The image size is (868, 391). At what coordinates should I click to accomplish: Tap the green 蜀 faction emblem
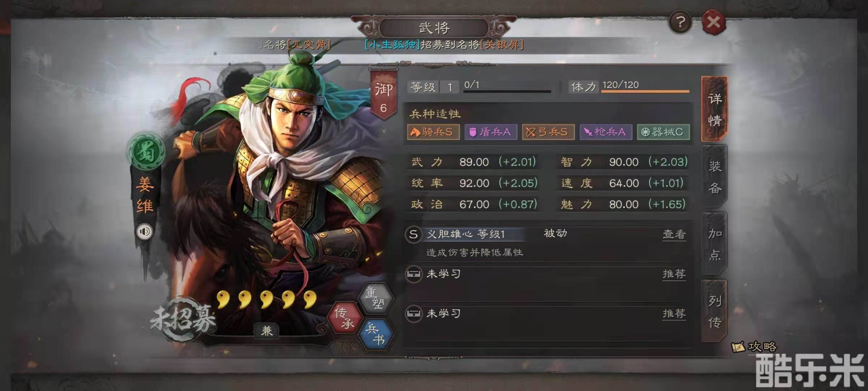tap(146, 152)
